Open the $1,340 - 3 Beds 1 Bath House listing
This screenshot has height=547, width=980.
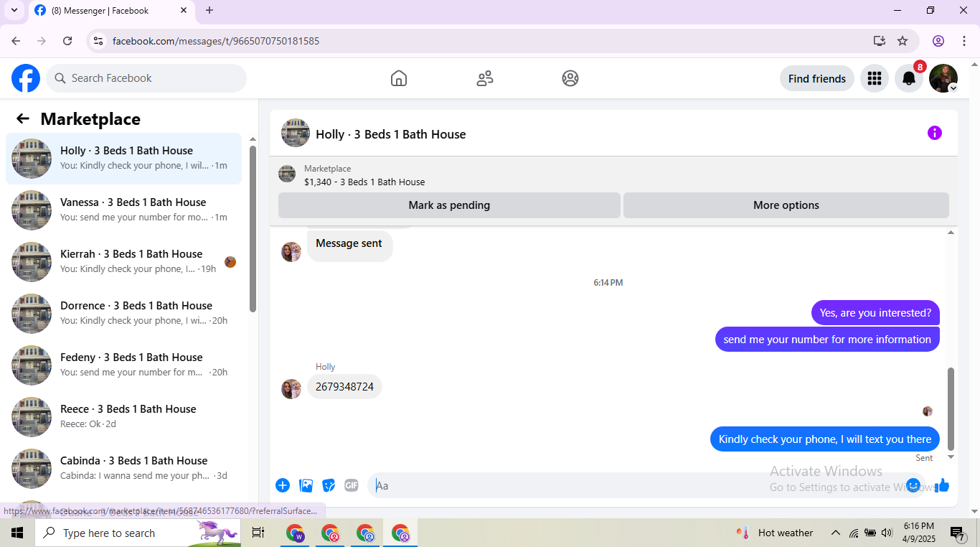[x=364, y=182]
